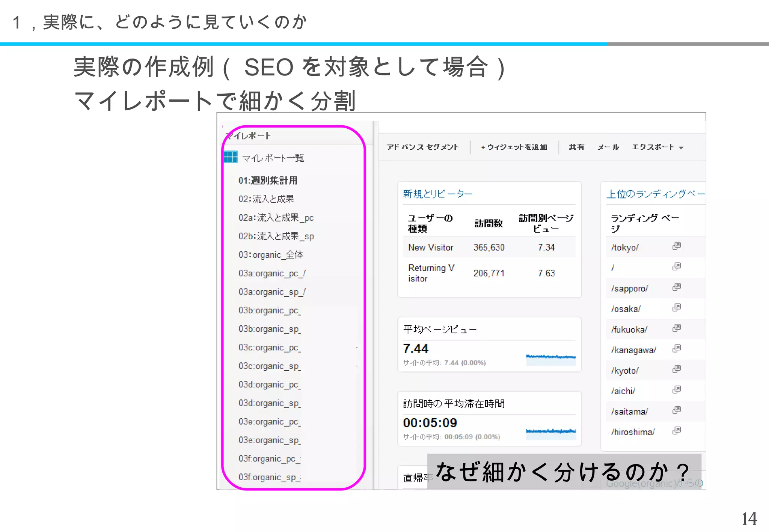
Task: Click the メール toolbar item
Action: [608, 147]
